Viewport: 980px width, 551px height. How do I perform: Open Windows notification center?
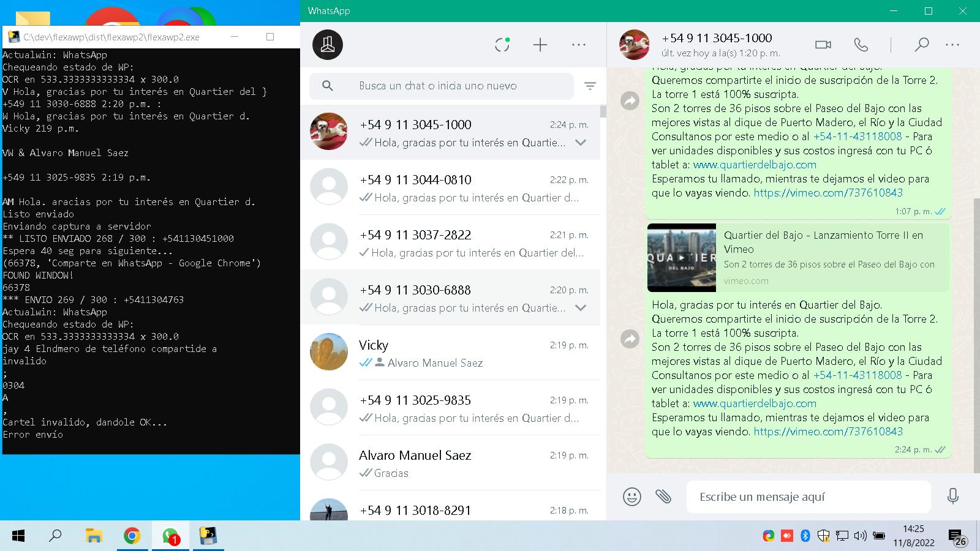tap(957, 537)
